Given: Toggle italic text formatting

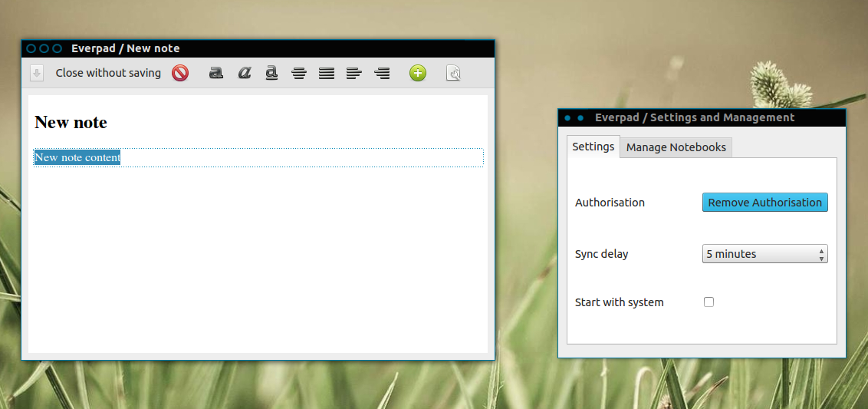Looking at the screenshot, I should [x=244, y=73].
